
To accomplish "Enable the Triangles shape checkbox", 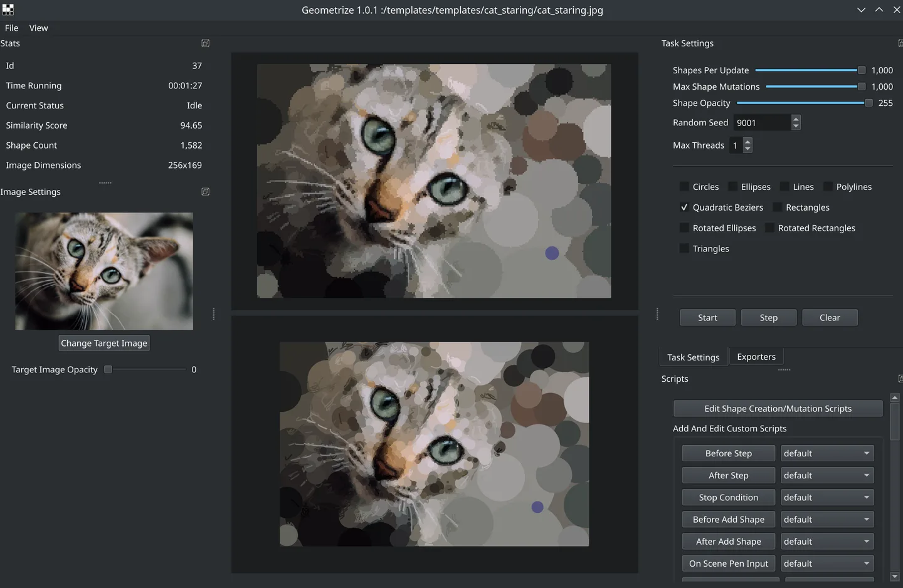I will click(684, 249).
